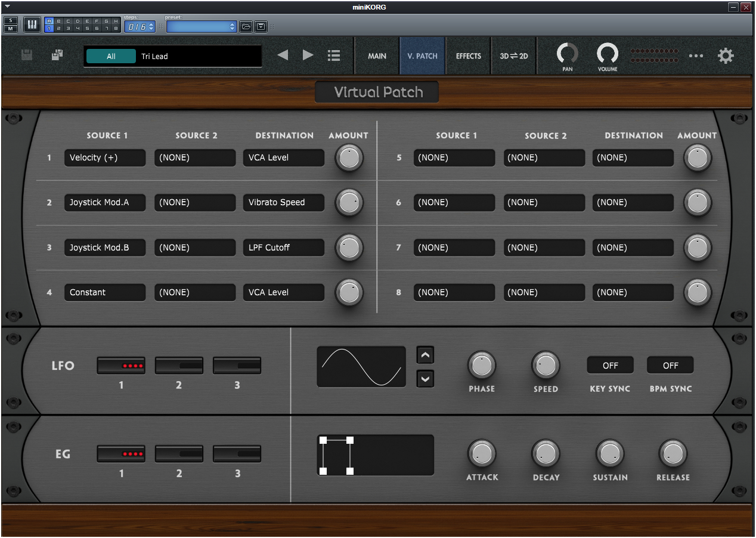Click the EG DECAY knob

pos(546,454)
